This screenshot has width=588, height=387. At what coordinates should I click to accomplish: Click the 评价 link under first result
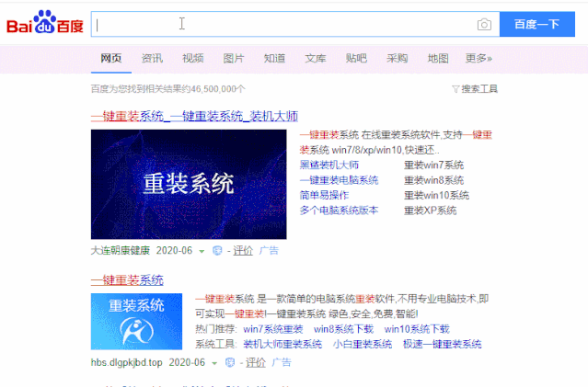[243, 250]
